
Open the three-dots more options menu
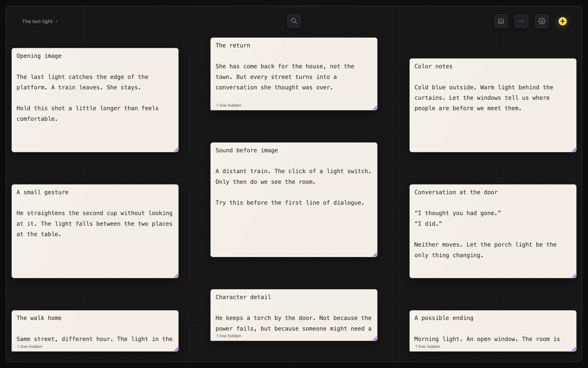(521, 21)
